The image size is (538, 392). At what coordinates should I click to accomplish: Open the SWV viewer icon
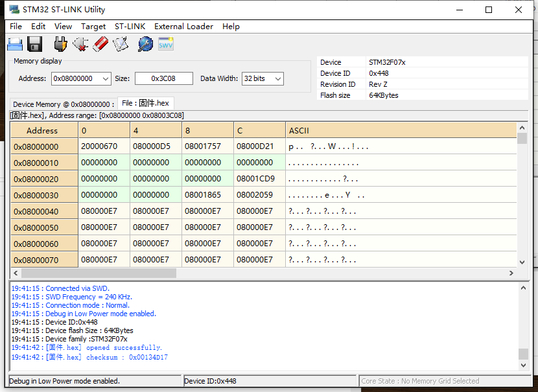[x=166, y=44]
